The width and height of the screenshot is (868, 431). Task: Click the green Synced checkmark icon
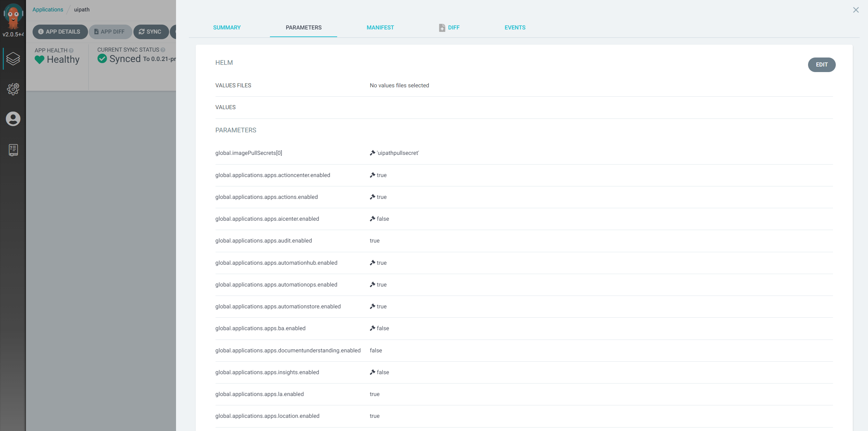click(x=102, y=59)
